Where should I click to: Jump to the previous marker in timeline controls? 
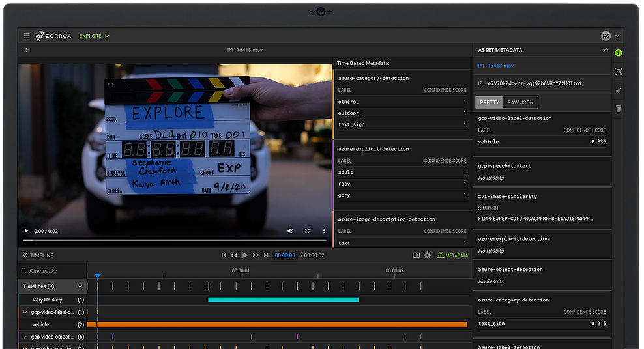click(224, 255)
